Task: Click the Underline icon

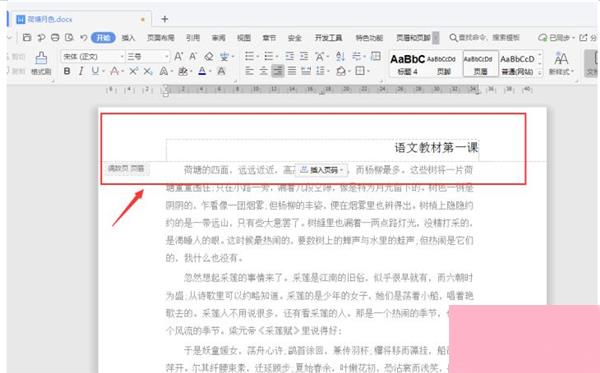Action: click(95, 71)
